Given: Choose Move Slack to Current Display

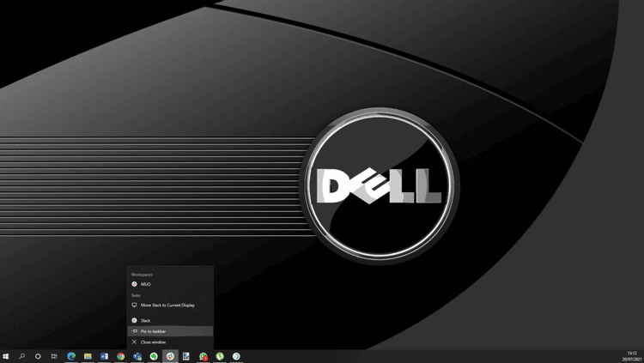Looking at the screenshot, I should (x=170, y=306).
